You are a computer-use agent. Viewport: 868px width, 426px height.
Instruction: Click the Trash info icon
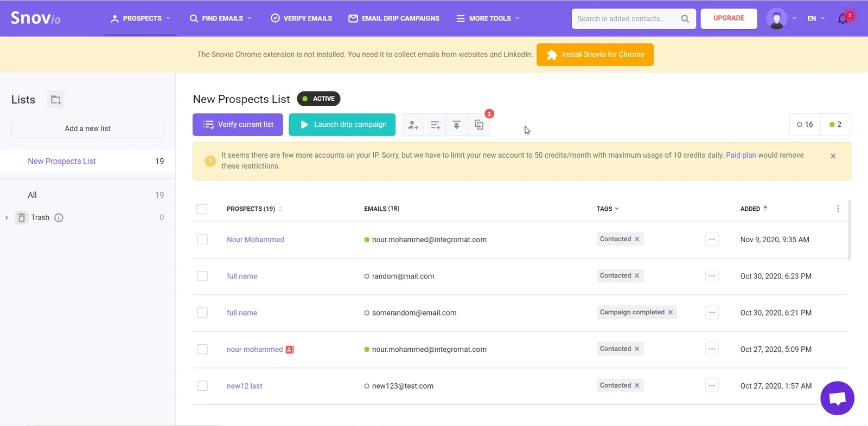point(59,217)
